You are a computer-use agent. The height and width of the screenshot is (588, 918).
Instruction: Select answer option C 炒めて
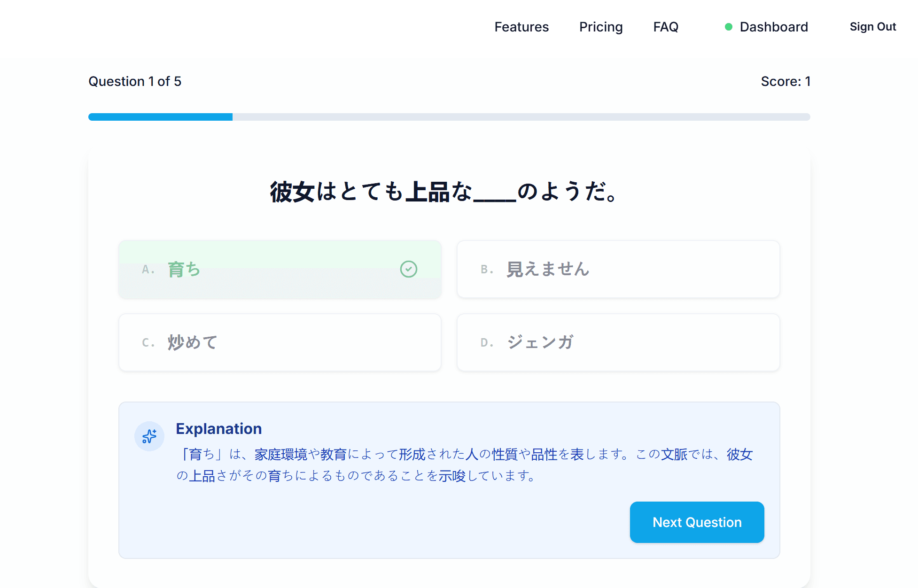[280, 342]
